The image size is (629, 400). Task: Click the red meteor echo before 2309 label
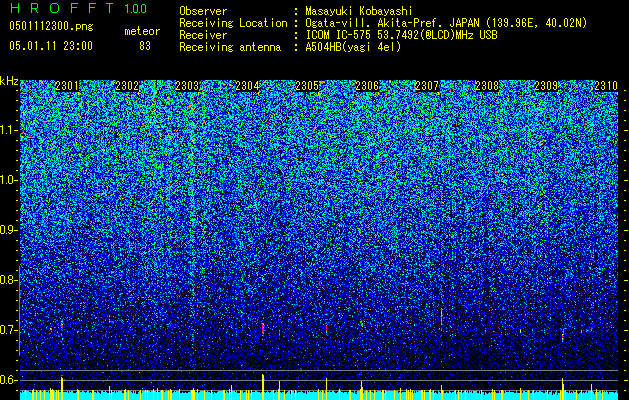(563, 335)
